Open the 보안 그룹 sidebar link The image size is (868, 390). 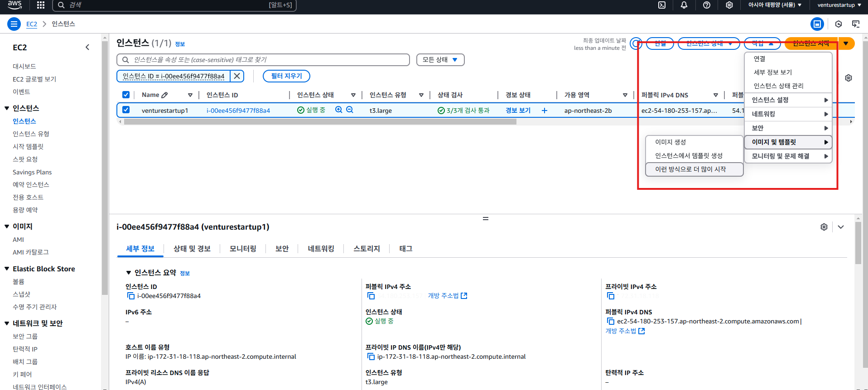pos(25,336)
